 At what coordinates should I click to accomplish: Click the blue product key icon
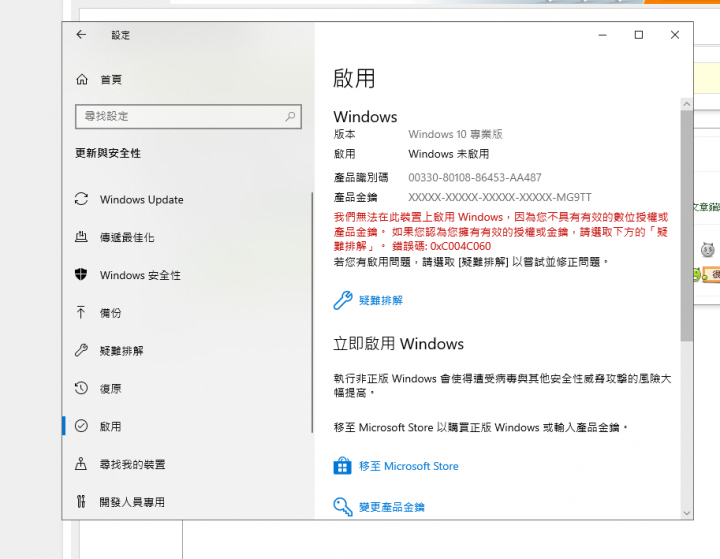(343, 507)
